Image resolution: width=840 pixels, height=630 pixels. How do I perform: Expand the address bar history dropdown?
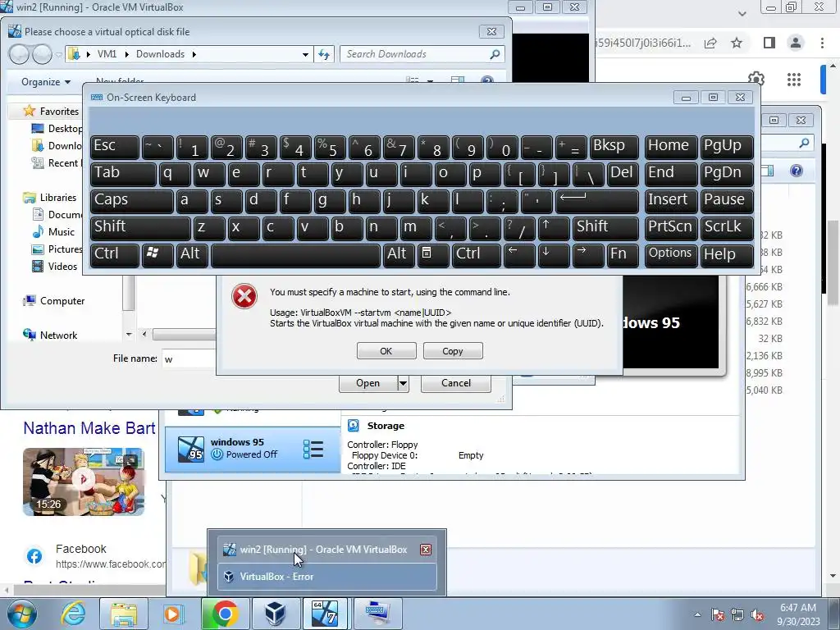point(305,54)
